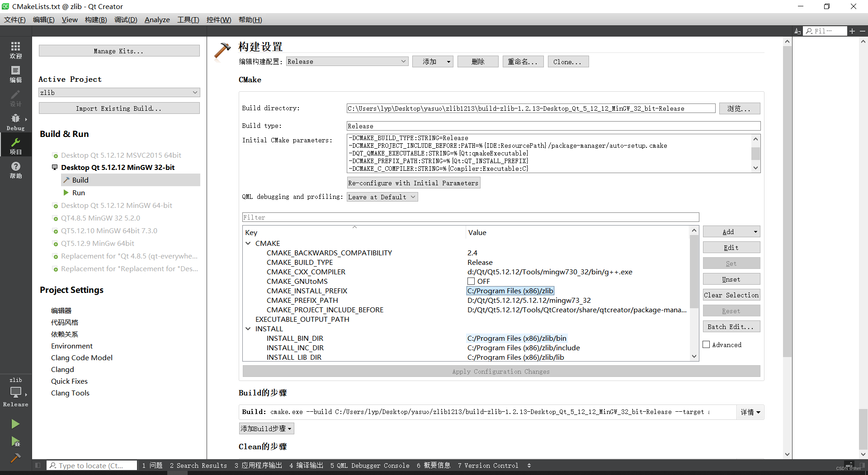Enable the QT4.8.5 MinGW 32 5.2.0 kit
This screenshot has width=868, height=475.
[x=56, y=218]
